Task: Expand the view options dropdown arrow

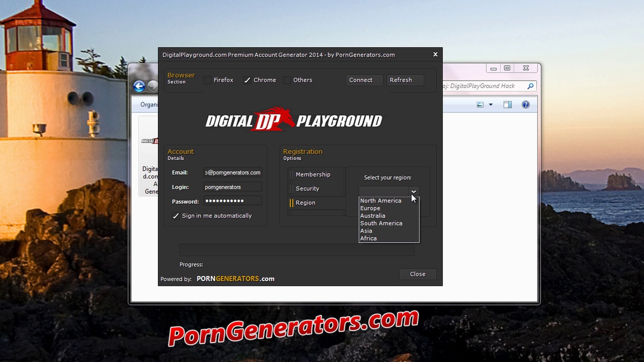Action: click(x=491, y=105)
